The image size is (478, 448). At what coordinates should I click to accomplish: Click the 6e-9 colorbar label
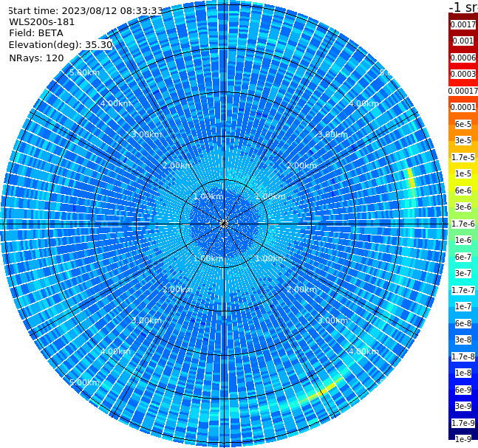tap(463, 390)
